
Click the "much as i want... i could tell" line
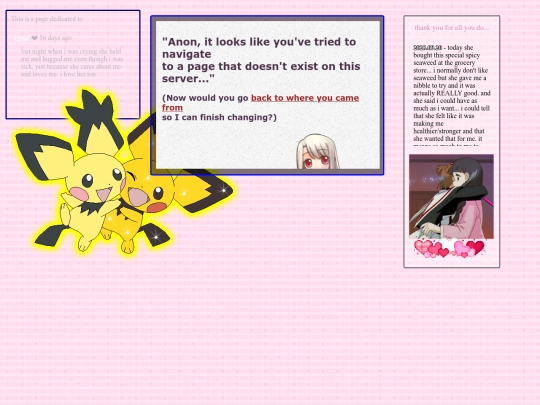(x=451, y=108)
